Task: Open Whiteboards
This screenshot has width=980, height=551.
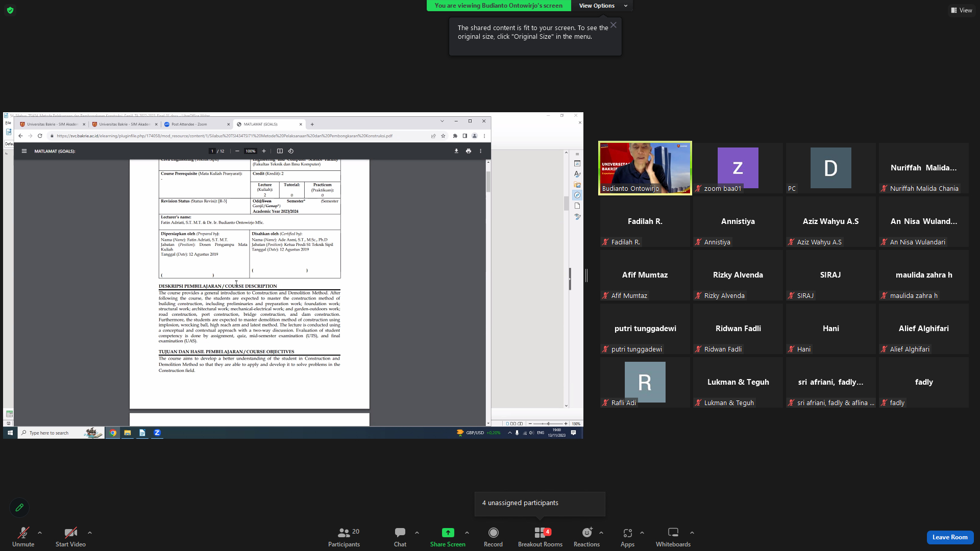Action: (673, 537)
